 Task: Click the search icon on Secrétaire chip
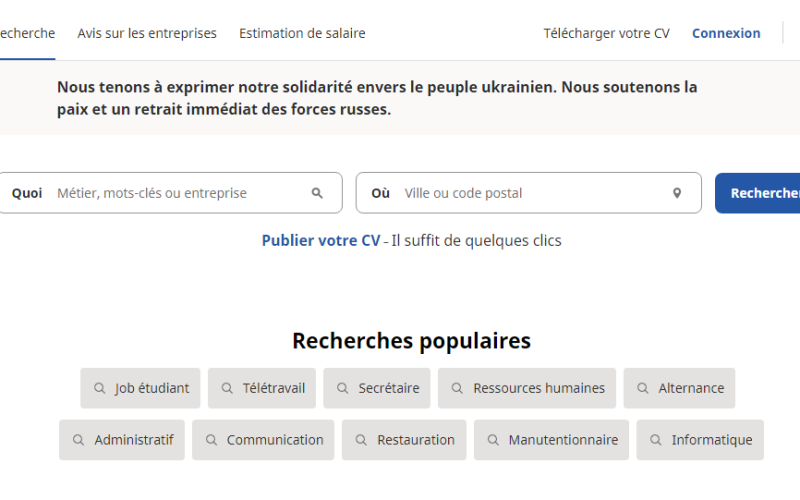click(x=342, y=388)
